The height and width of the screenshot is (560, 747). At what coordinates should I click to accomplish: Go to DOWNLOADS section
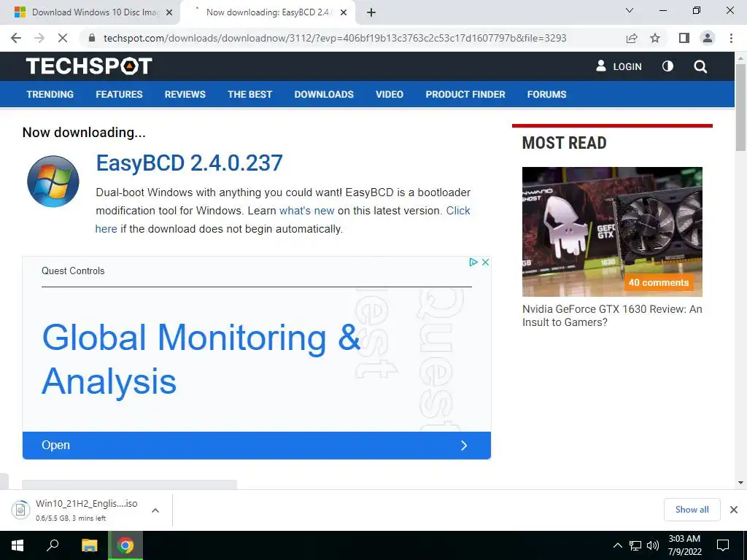coord(324,94)
